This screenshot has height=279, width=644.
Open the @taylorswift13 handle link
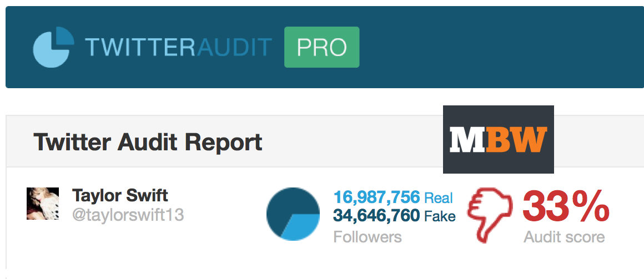128,215
